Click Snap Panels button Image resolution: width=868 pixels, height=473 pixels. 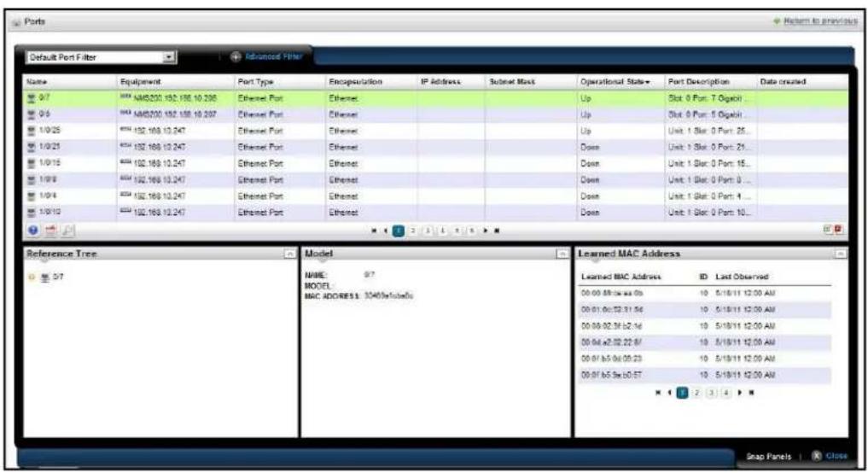pos(768,457)
